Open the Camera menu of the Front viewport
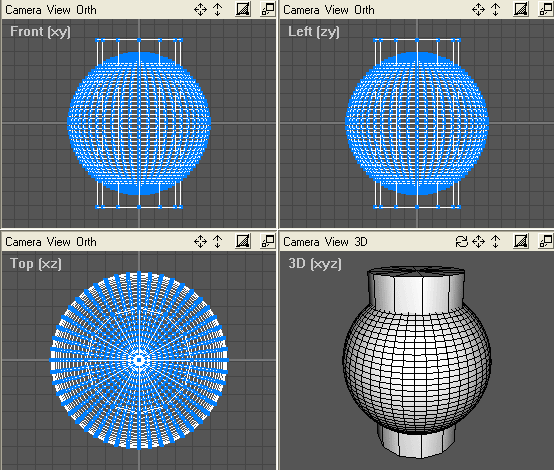Screen dimensions: 554x470 tap(23, 10)
